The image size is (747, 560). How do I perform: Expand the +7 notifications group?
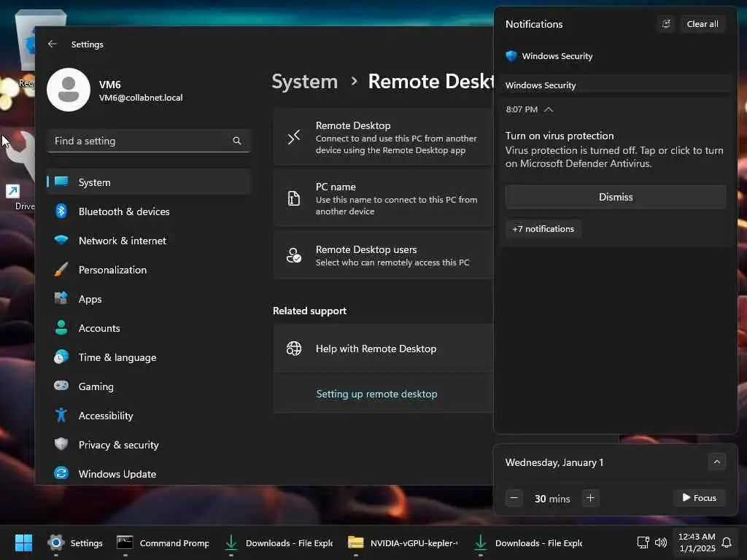tap(543, 229)
